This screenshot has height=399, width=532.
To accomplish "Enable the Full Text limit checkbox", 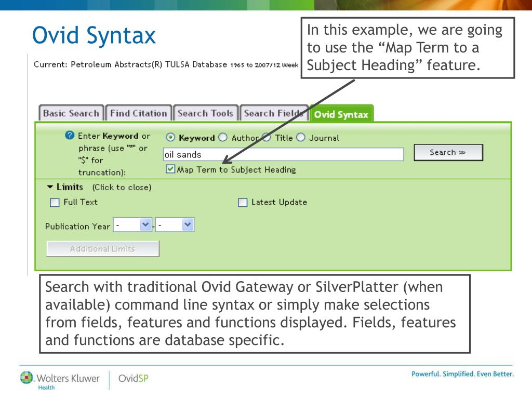I will (55, 203).
